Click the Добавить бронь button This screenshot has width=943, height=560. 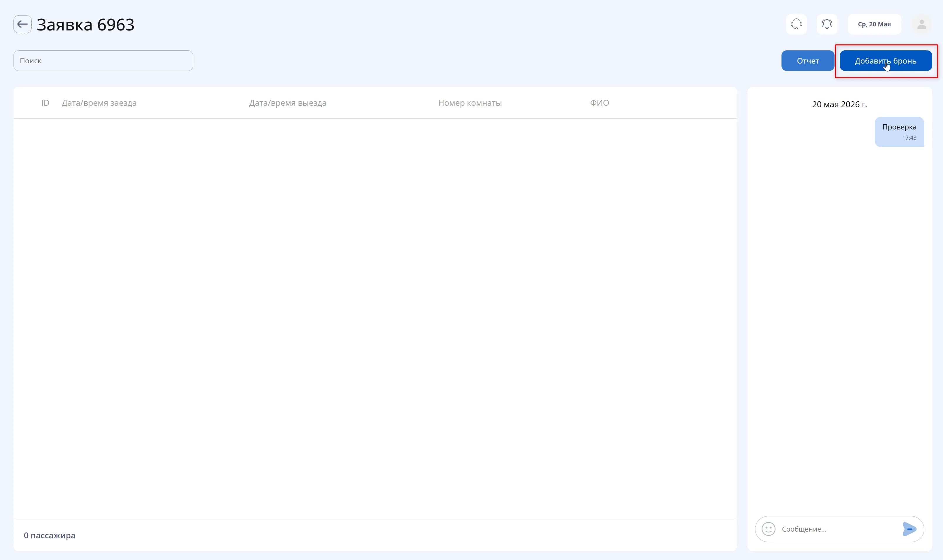coord(885,61)
